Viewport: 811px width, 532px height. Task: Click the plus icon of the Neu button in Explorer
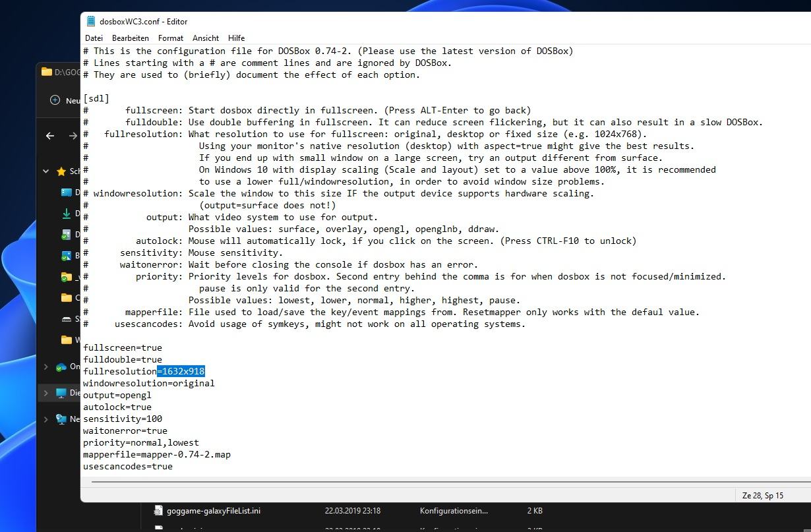(x=55, y=100)
